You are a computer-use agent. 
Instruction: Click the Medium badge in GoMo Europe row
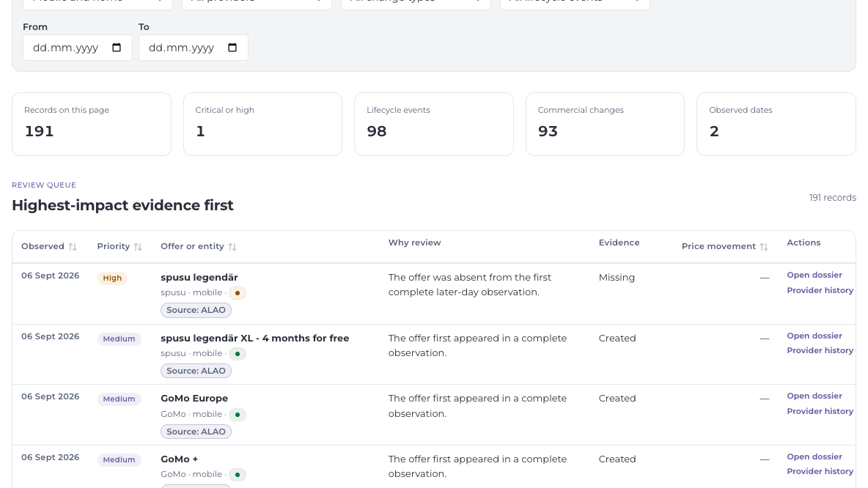pyautogui.click(x=119, y=399)
